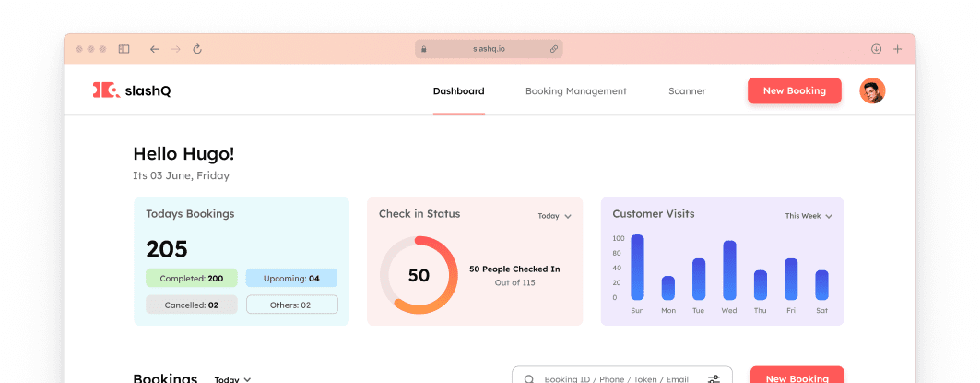Toggle the browser sidebar icon
The width and height of the screenshot is (980, 383).
point(124,49)
